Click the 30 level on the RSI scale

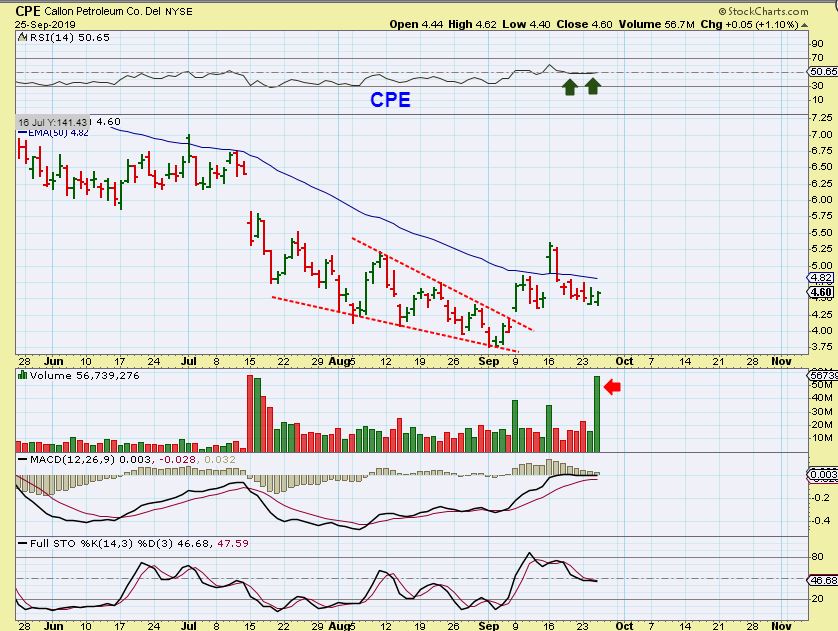pyautogui.click(x=817, y=85)
